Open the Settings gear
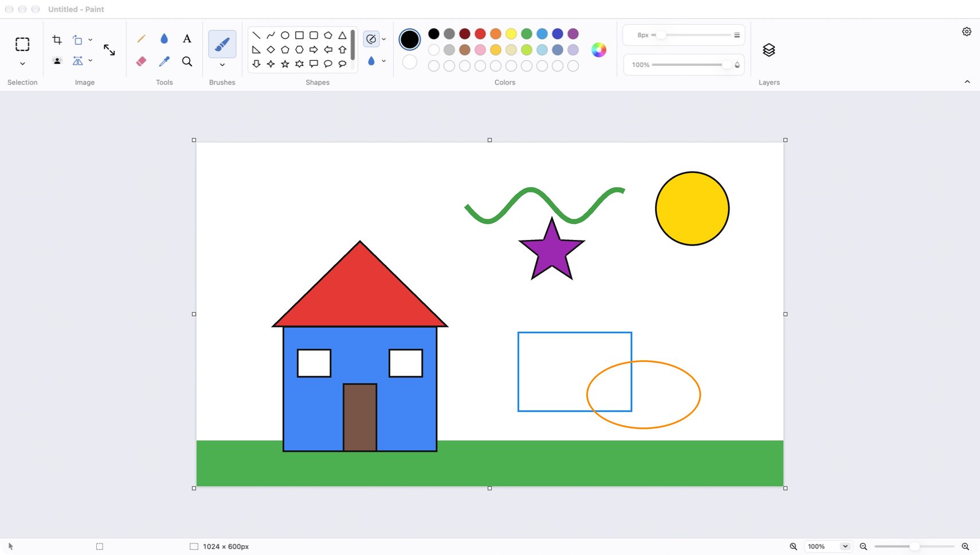Image resolution: width=980 pixels, height=555 pixels. pos(967,32)
